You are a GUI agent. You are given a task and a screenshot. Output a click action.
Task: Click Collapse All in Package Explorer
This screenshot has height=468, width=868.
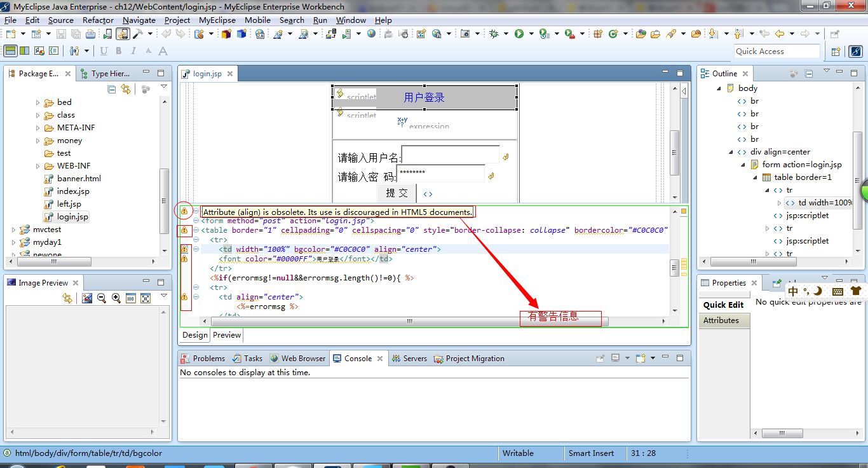(112, 90)
